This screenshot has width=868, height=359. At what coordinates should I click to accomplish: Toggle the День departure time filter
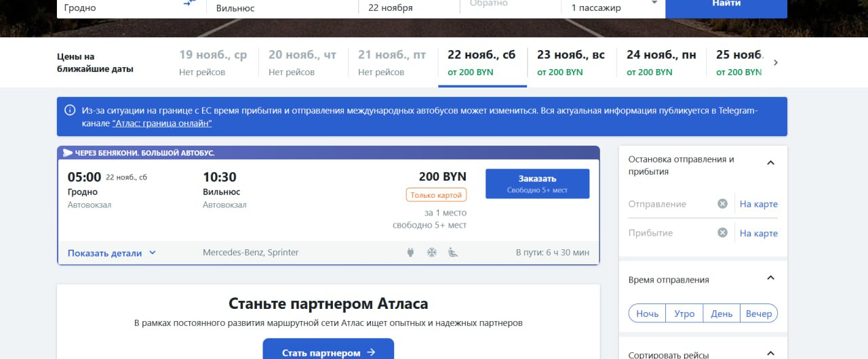pos(722,314)
